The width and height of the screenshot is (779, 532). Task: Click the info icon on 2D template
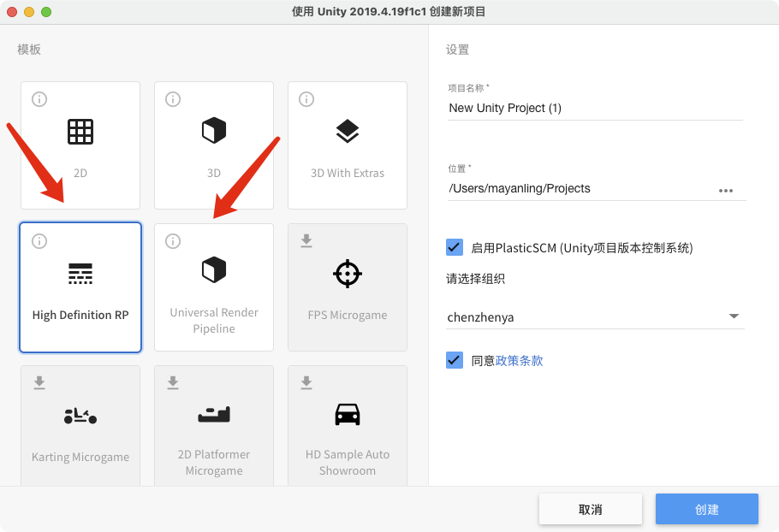[x=39, y=99]
